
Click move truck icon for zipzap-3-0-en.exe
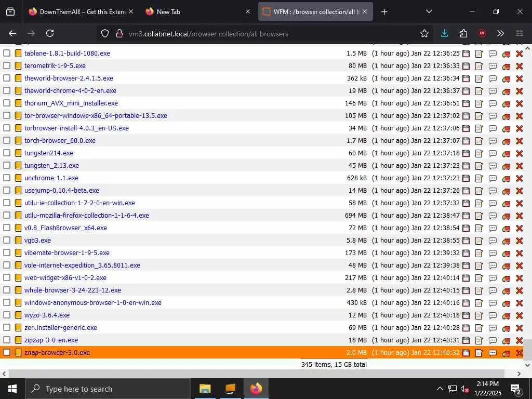506,341
